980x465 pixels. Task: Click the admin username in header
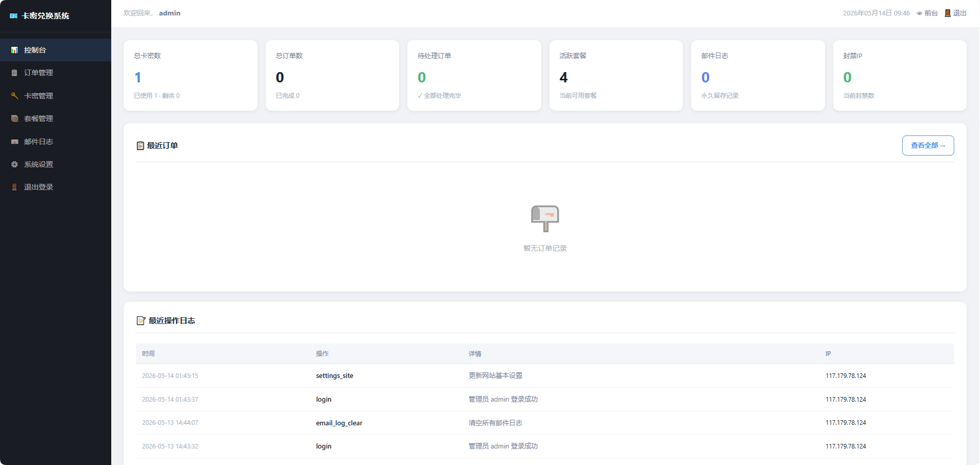[x=169, y=13]
